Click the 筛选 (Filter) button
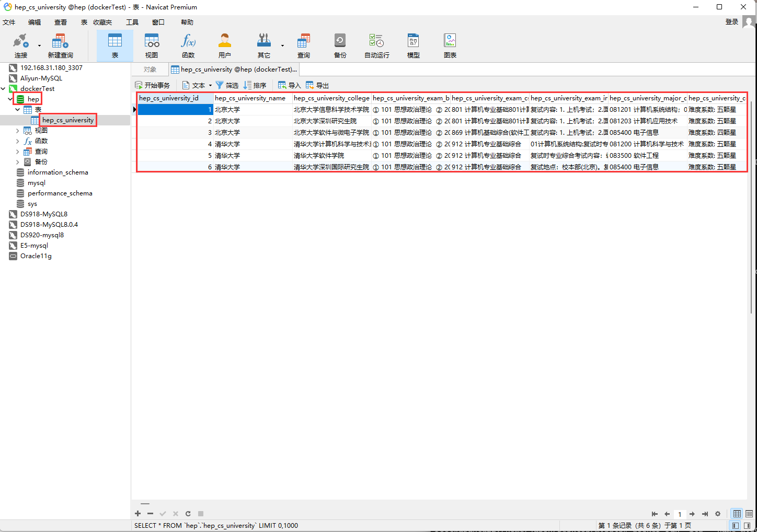The image size is (757, 532). 227,86
